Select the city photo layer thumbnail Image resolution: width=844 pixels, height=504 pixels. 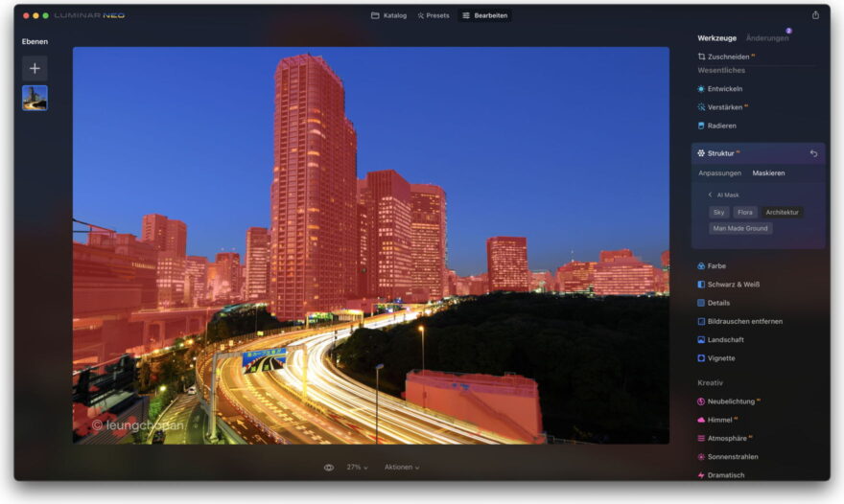[35, 98]
